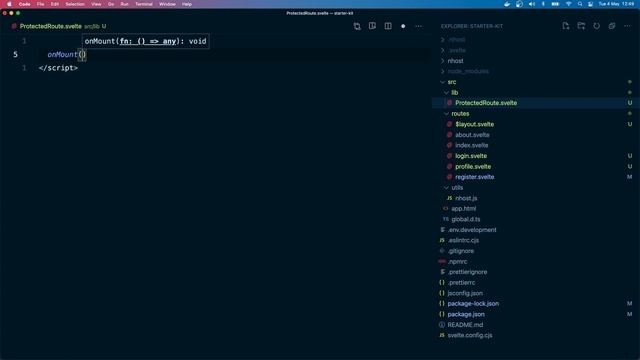Open index.svelte file

(x=471, y=145)
